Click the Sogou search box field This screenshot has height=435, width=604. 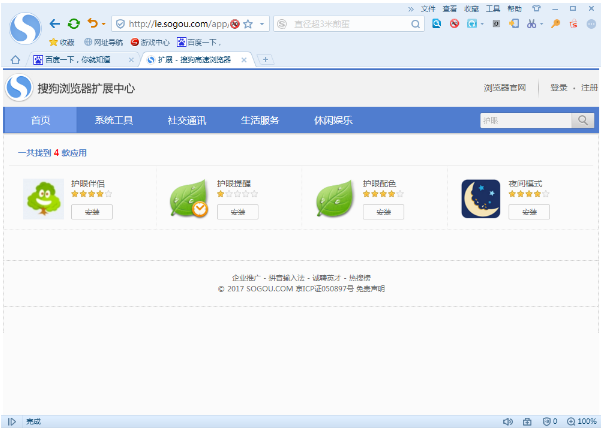[349, 24]
